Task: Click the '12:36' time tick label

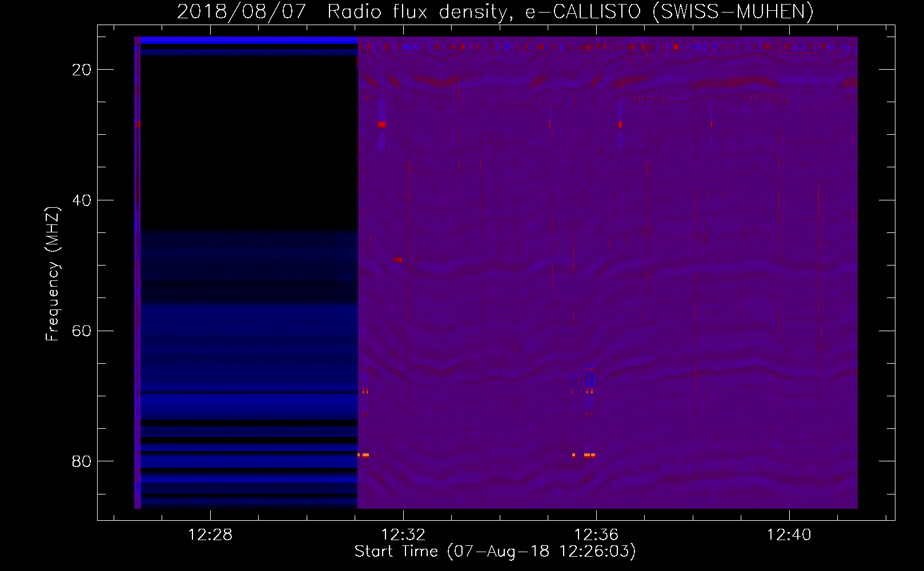Action: [596, 534]
